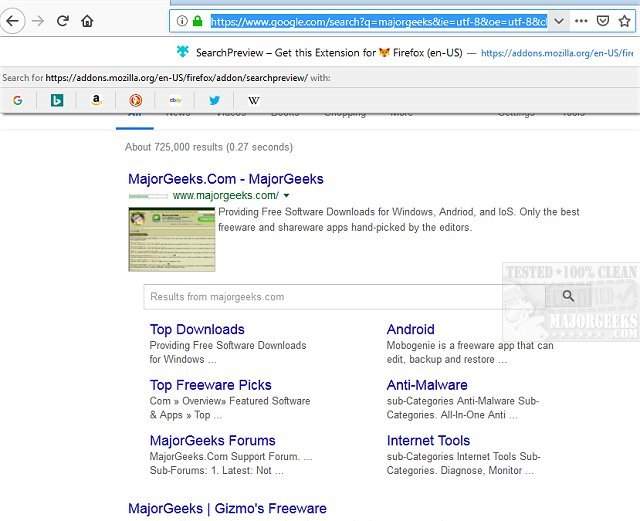Reload the current page
The width and height of the screenshot is (640, 521).
[x=62, y=20]
